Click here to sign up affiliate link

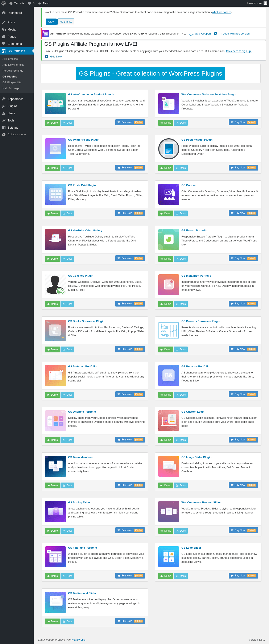tap(239, 51)
